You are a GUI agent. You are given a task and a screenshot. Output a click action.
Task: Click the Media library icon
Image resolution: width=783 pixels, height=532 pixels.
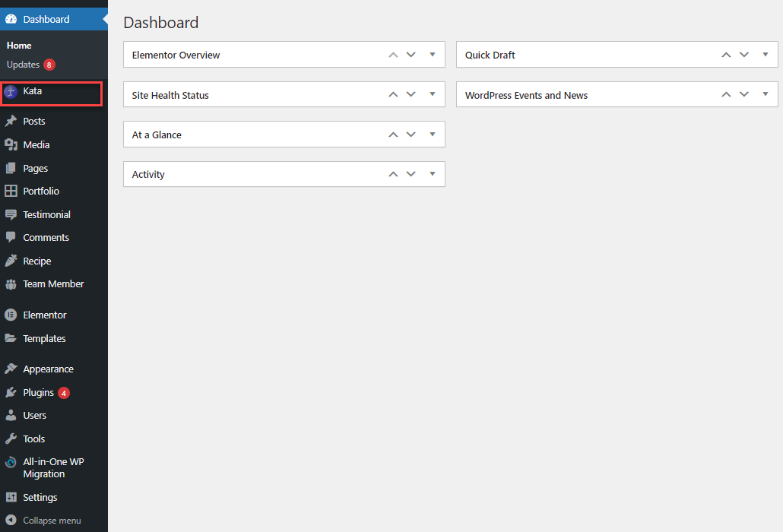click(11, 145)
